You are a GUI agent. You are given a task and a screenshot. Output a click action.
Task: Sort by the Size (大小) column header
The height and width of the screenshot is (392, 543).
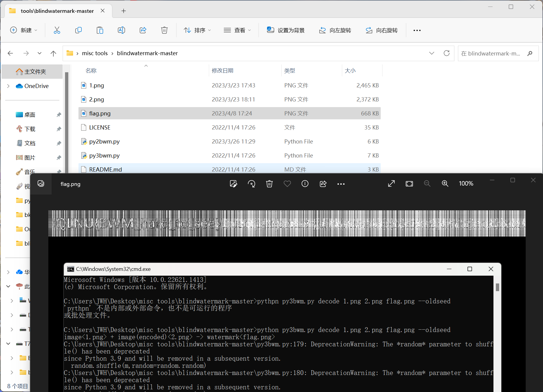[350, 71]
